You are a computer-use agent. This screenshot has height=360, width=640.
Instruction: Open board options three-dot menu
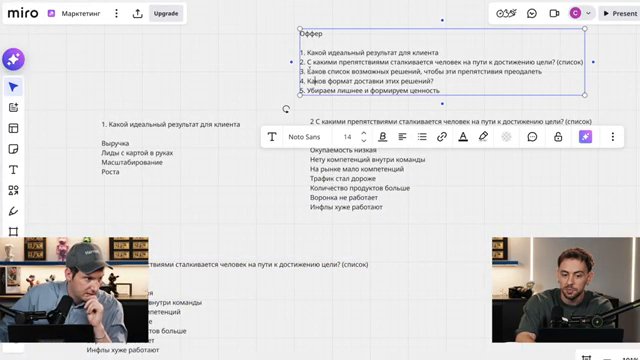[116, 13]
